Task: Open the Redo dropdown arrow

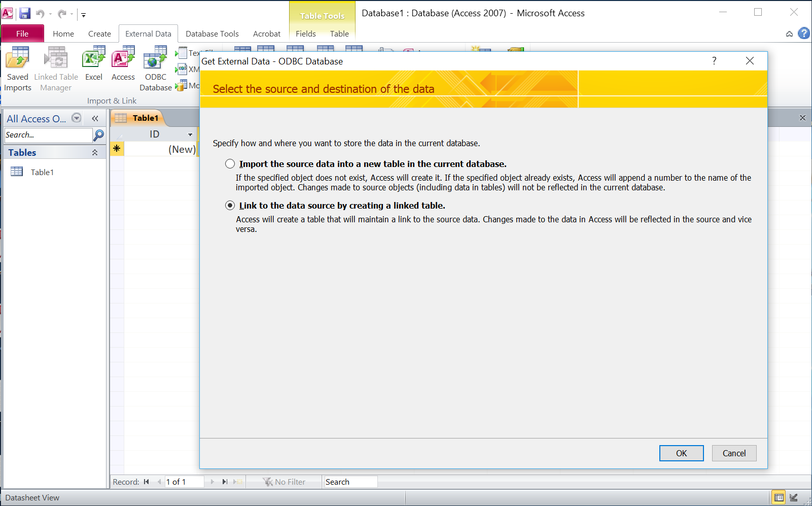Action: point(72,14)
